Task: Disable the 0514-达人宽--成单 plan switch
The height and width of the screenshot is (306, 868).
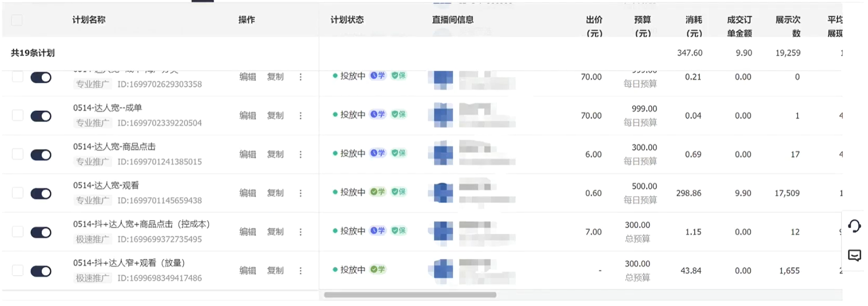Action: click(x=41, y=116)
